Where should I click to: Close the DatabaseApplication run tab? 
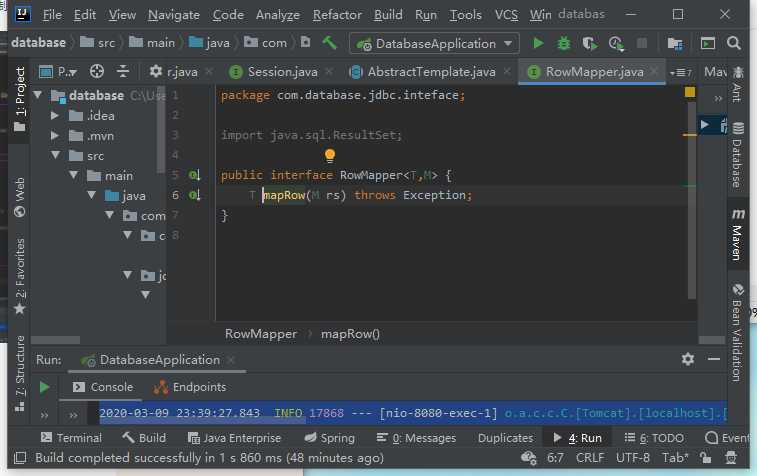[x=231, y=360]
